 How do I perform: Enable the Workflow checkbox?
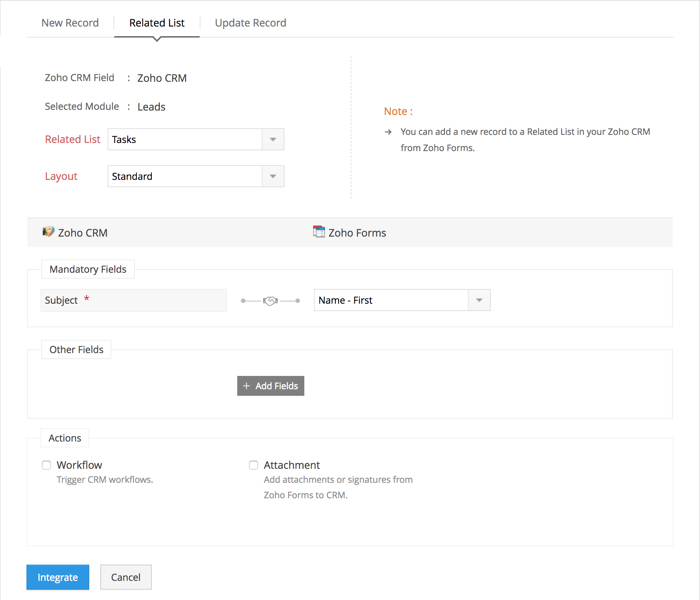click(46, 465)
